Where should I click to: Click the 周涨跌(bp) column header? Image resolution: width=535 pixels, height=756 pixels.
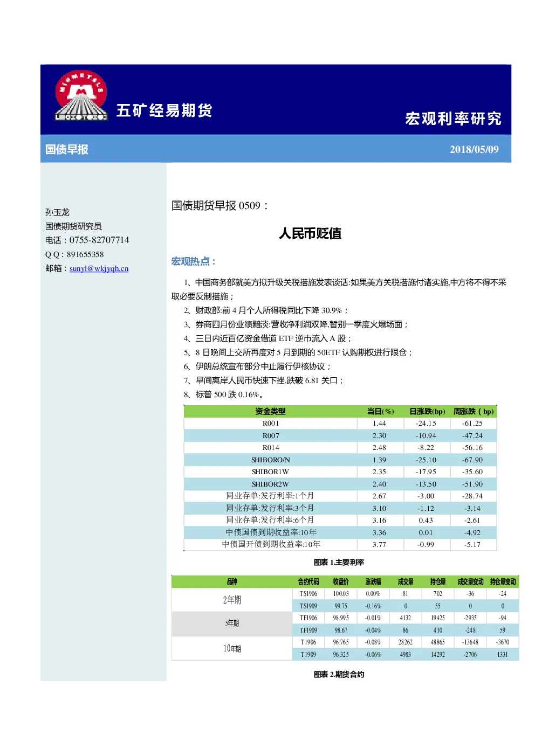point(474,411)
